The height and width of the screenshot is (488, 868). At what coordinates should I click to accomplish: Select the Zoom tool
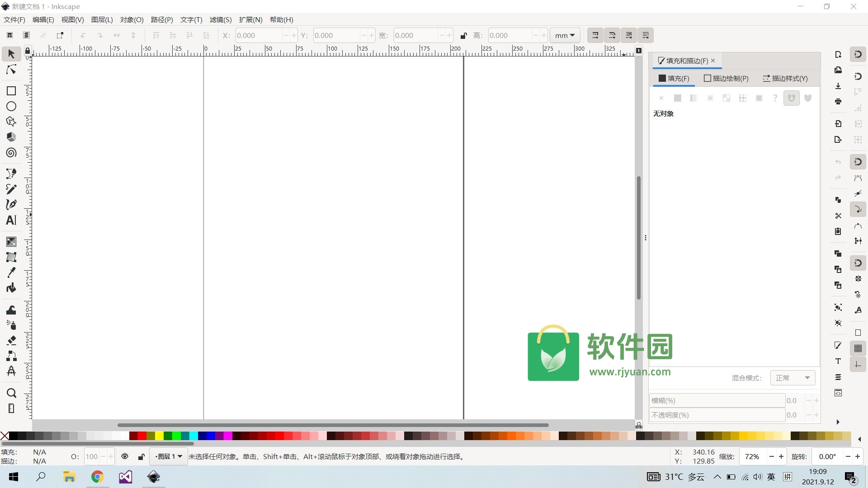11,393
